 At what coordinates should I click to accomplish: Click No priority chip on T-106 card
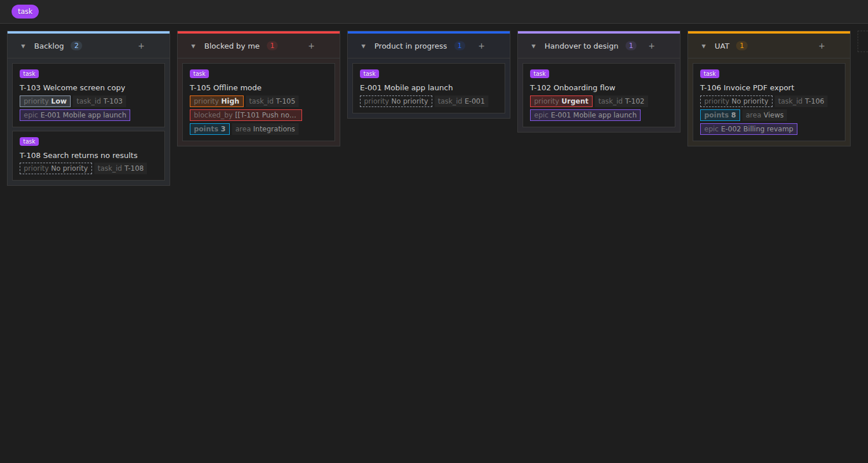736,101
